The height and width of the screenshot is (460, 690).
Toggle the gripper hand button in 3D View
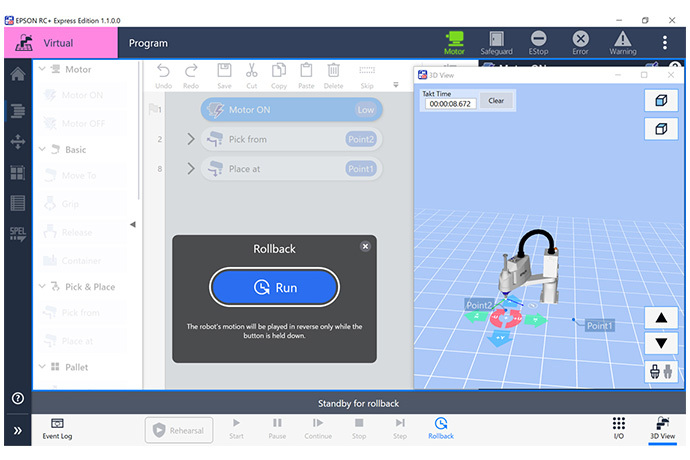pyautogui.click(x=661, y=372)
